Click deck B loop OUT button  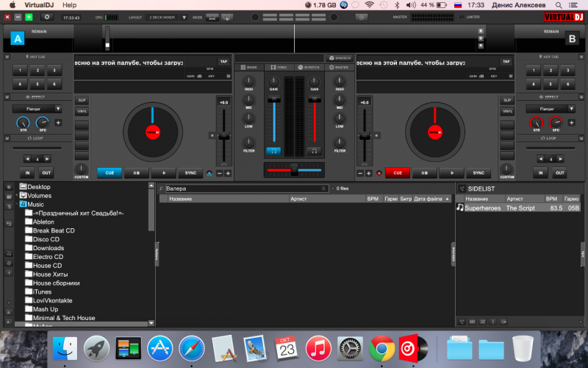(x=560, y=173)
